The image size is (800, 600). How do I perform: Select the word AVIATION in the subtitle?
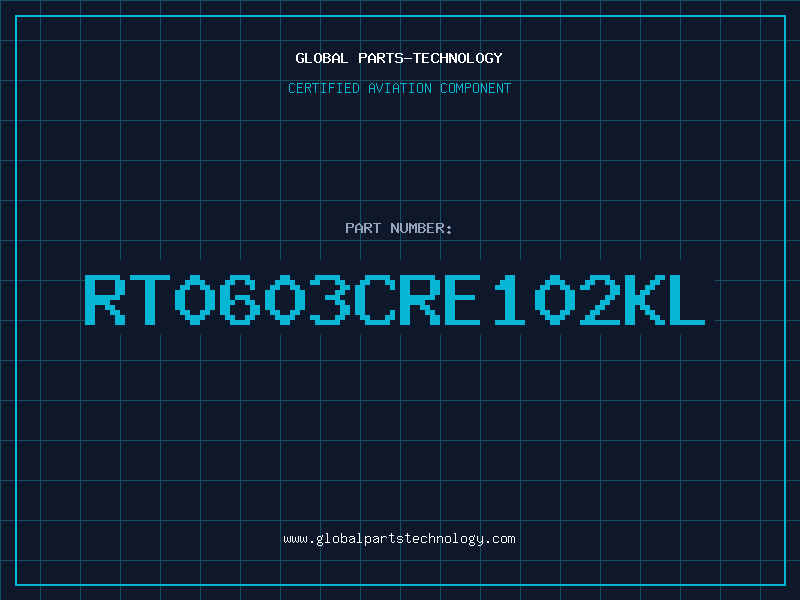pos(402,88)
